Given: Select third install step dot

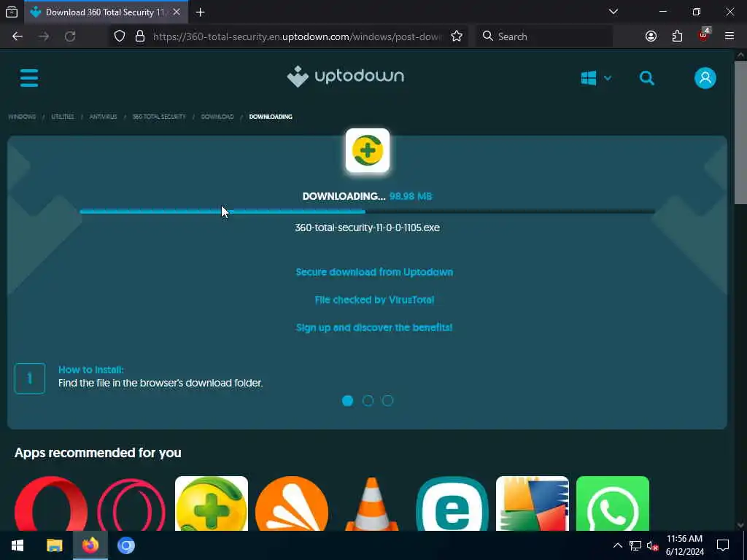Looking at the screenshot, I should (x=388, y=401).
